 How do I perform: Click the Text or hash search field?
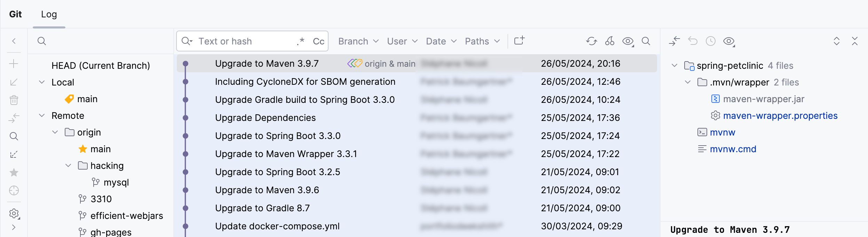pyautogui.click(x=244, y=41)
